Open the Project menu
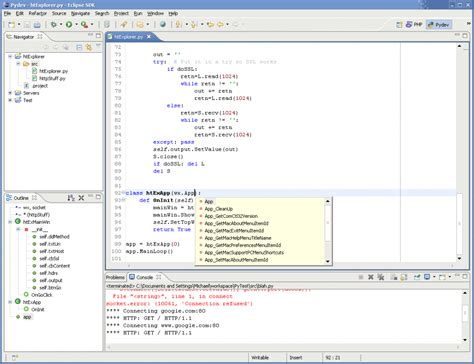The width and height of the screenshot is (474, 364). tap(121, 14)
